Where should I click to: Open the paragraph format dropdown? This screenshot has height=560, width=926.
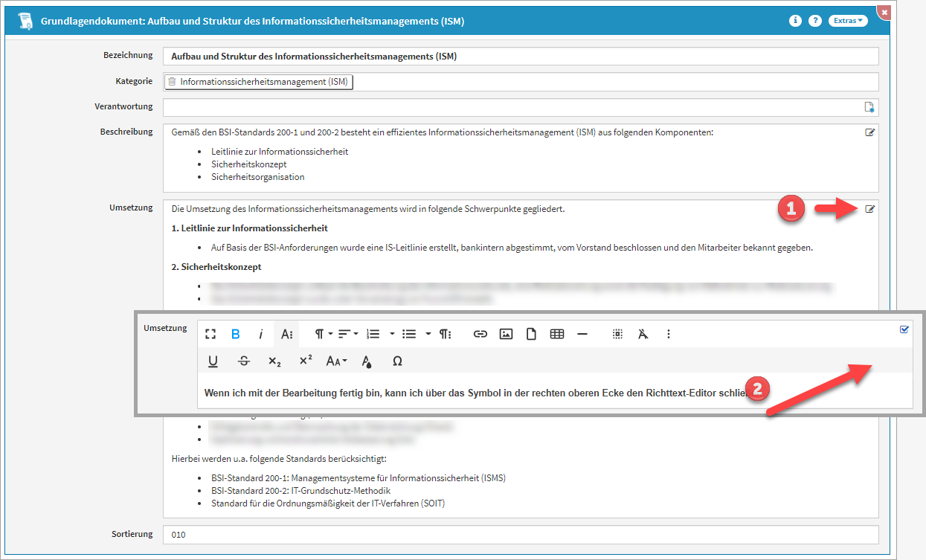323,335
